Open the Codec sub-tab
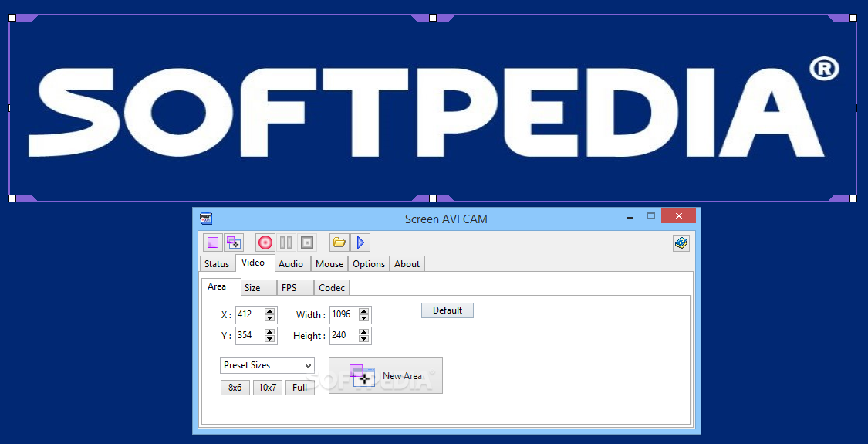This screenshot has height=444, width=868. (x=332, y=288)
